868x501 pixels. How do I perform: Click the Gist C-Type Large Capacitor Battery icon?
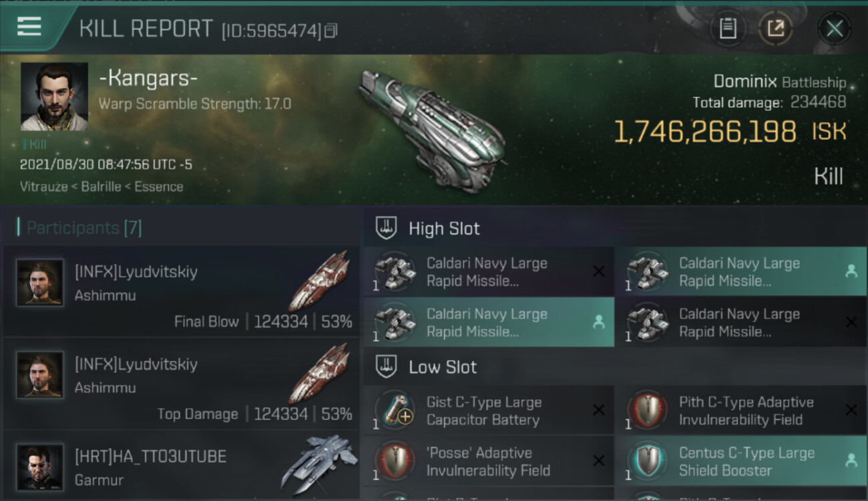point(395,410)
